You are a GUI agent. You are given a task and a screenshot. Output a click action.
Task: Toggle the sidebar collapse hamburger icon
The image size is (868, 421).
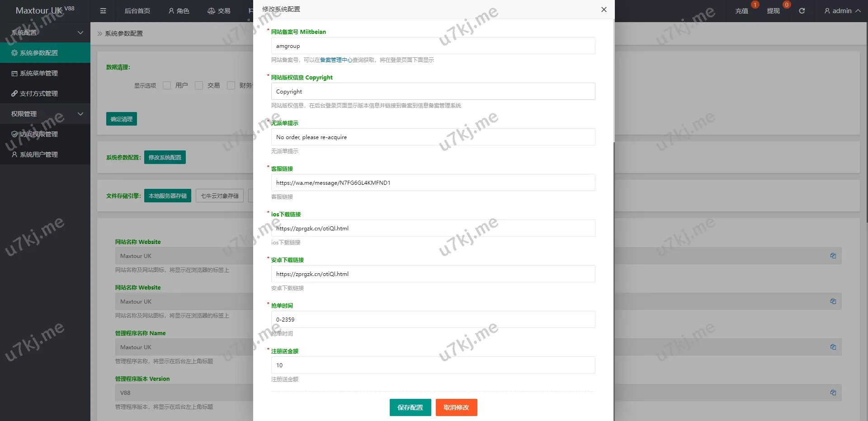pos(103,11)
